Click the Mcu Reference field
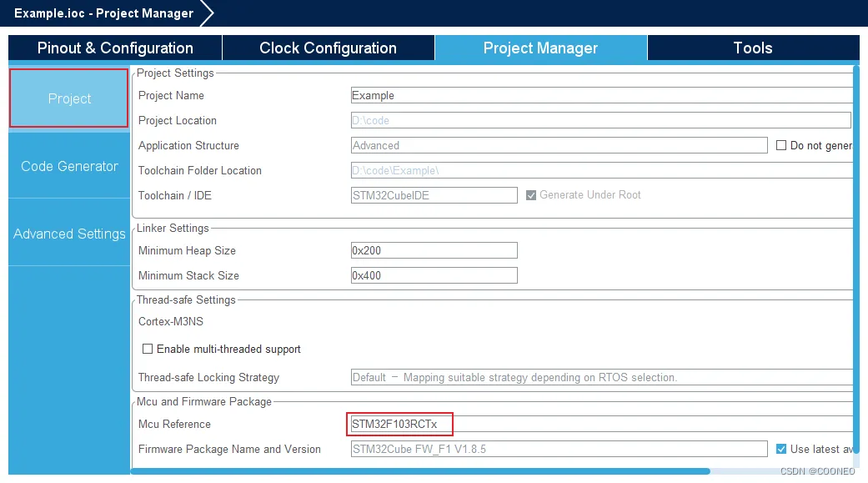This screenshot has width=868, height=483. point(602,424)
